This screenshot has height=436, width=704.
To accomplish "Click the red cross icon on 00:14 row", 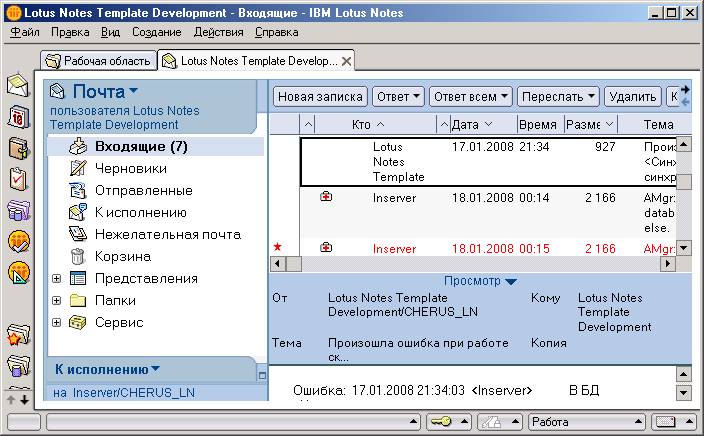I will point(326,196).
